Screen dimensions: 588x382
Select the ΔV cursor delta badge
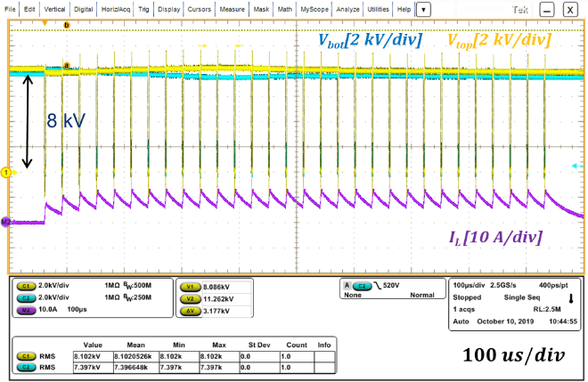coord(189,311)
